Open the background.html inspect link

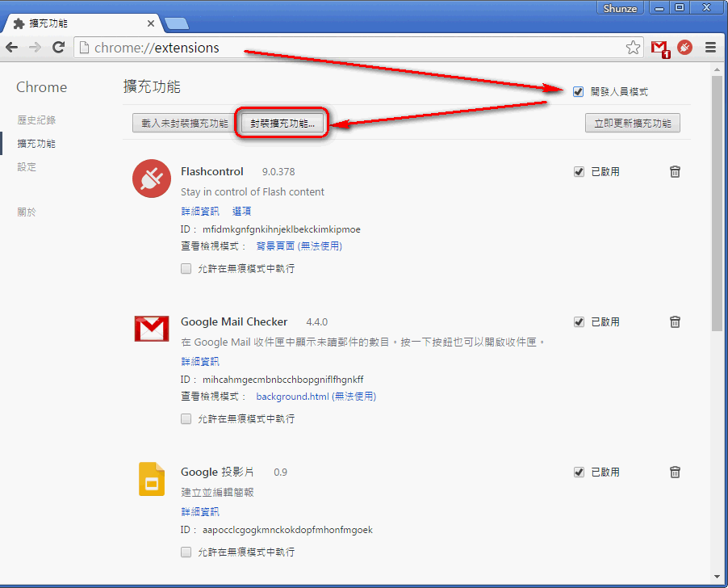(316, 397)
